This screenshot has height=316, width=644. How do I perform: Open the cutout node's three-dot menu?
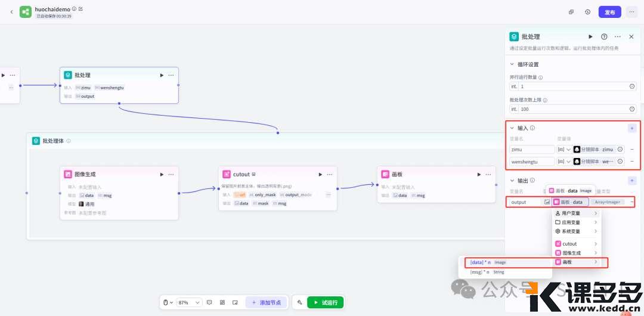point(330,175)
